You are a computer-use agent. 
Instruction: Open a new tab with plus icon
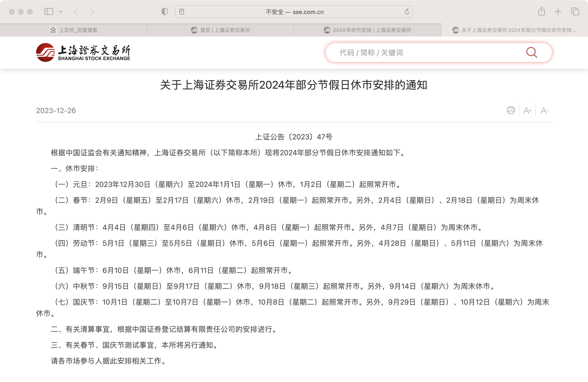pos(558,11)
